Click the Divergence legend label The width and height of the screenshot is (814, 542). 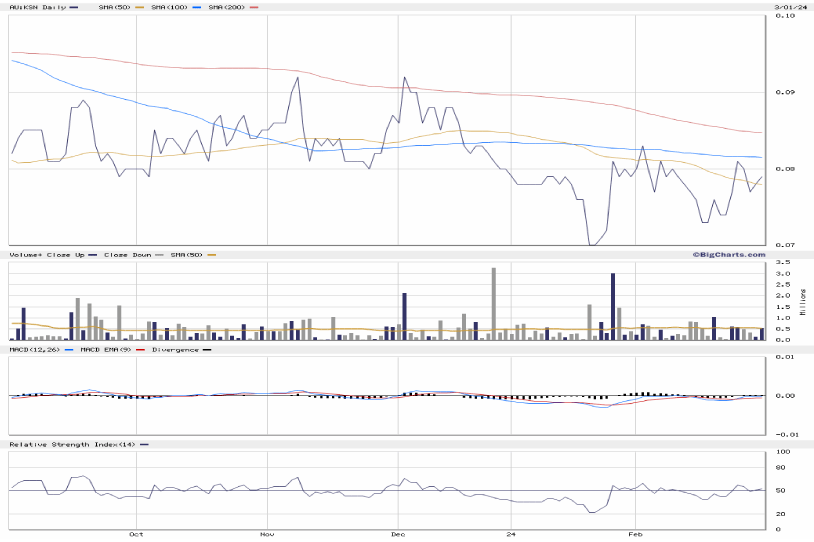pos(174,349)
